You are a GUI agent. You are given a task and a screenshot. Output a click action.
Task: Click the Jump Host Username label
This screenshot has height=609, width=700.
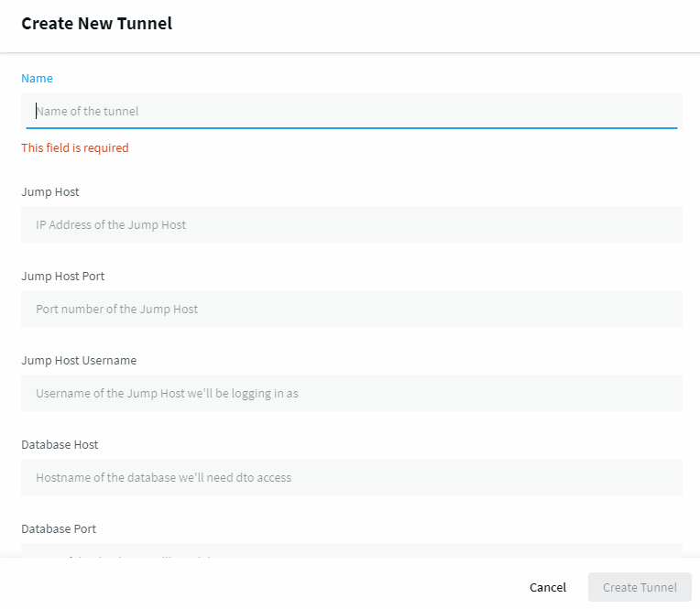79,361
